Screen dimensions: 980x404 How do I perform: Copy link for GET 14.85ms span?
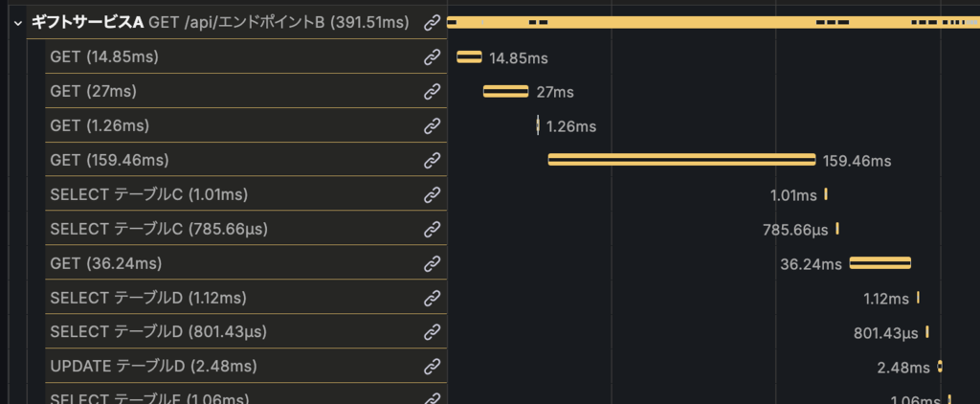pyautogui.click(x=433, y=57)
